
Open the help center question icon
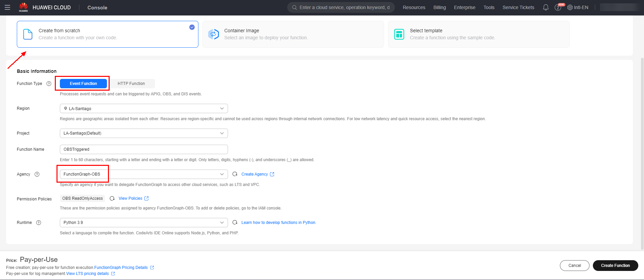coord(558,8)
